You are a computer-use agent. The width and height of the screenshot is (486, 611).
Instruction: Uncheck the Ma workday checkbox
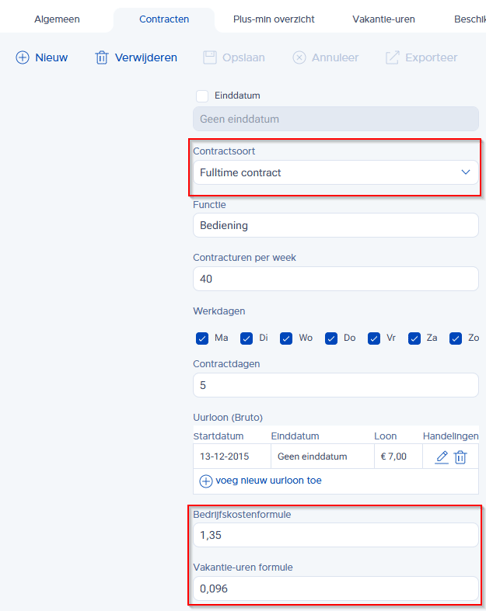click(202, 338)
